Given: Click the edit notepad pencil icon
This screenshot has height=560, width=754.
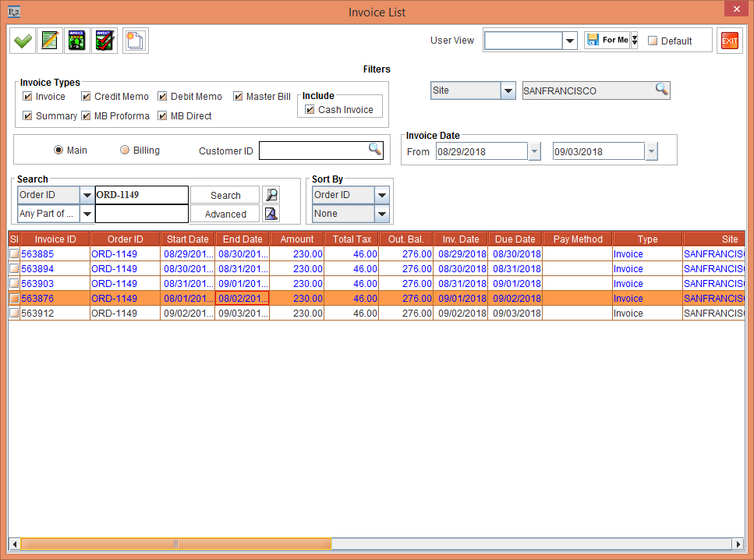Looking at the screenshot, I should click(50, 41).
